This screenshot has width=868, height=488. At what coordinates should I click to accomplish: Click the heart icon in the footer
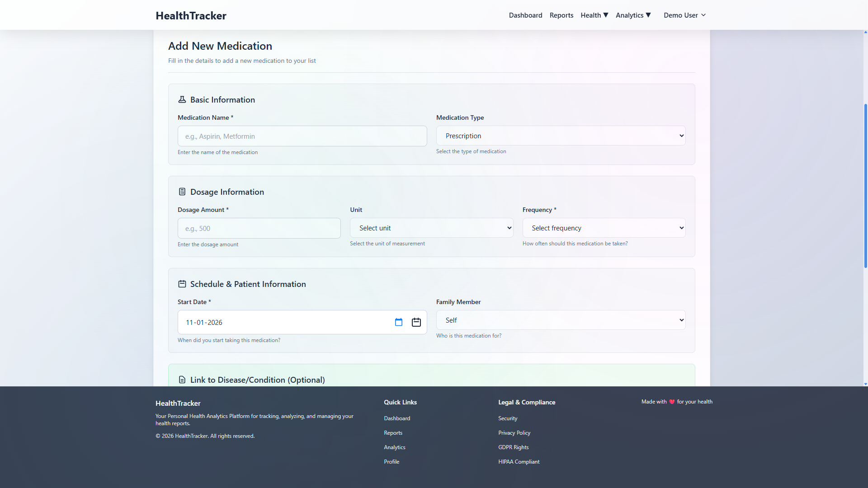click(672, 402)
